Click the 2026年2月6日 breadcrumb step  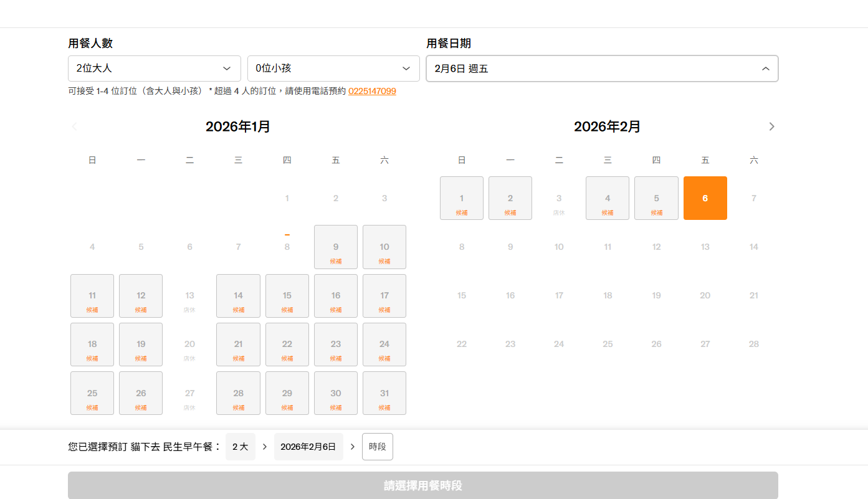(308, 447)
